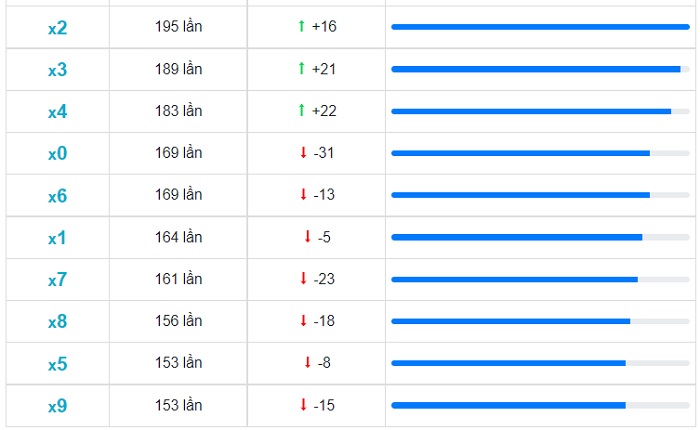Click the green up arrow beside +16
The image size is (700, 430).
click(301, 26)
